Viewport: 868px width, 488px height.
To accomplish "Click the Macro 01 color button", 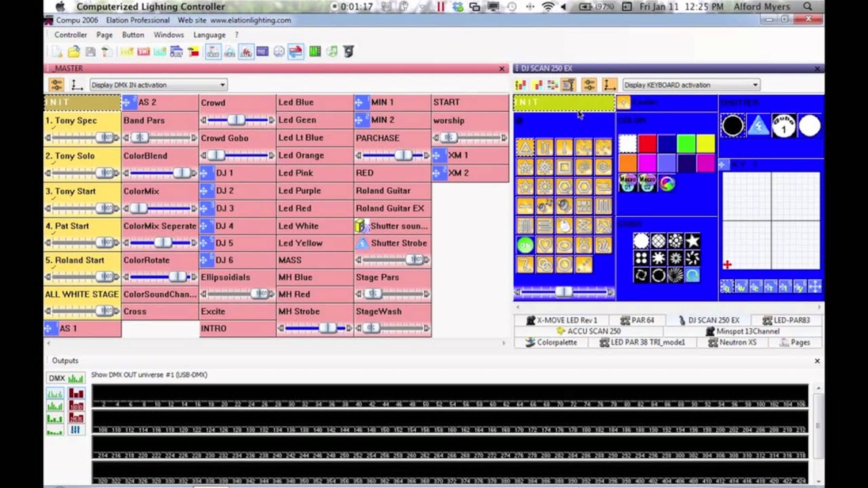I will (x=628, y=183).
